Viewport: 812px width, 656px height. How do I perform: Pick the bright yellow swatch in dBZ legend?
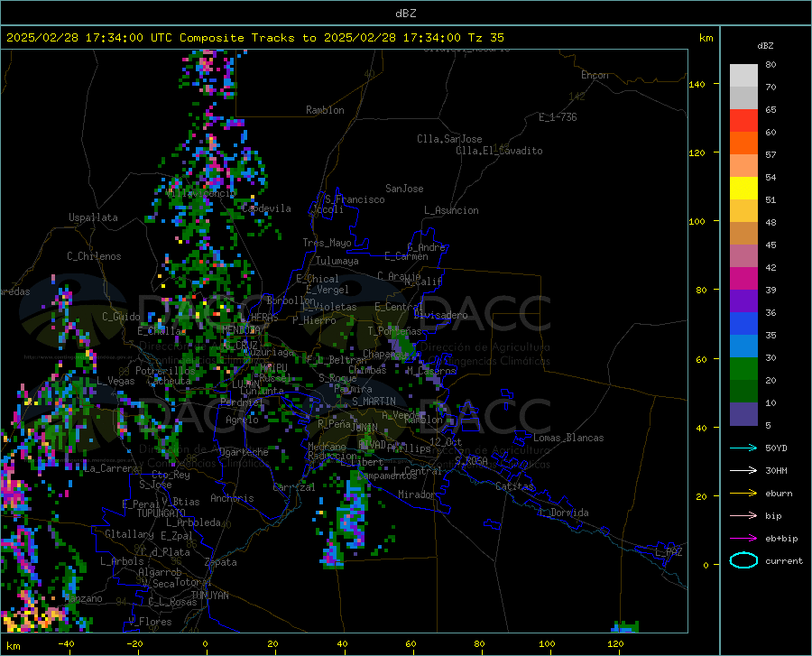pos(743,189)
